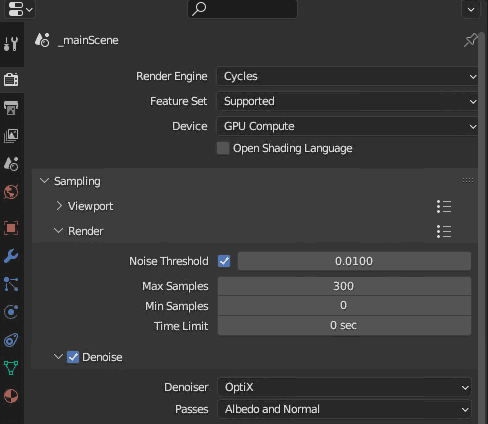Open the Denoiser dropdown showing OptiX
This screenshot has width=488, height=424.
tap(344, 387)
